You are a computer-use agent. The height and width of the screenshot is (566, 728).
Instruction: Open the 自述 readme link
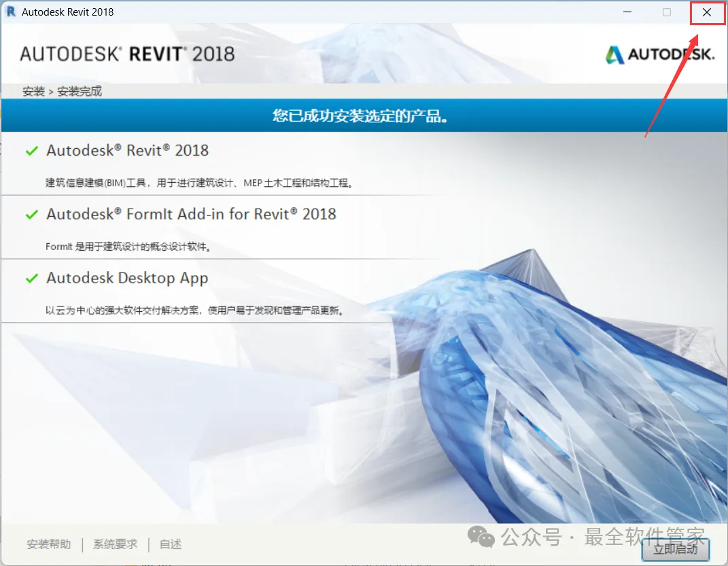[171, 544]
